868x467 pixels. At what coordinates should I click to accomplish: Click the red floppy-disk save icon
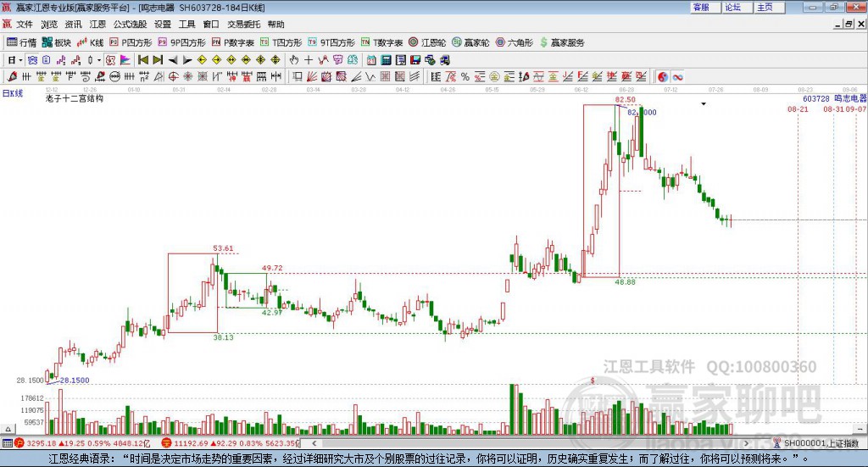(x=415, y=60)
